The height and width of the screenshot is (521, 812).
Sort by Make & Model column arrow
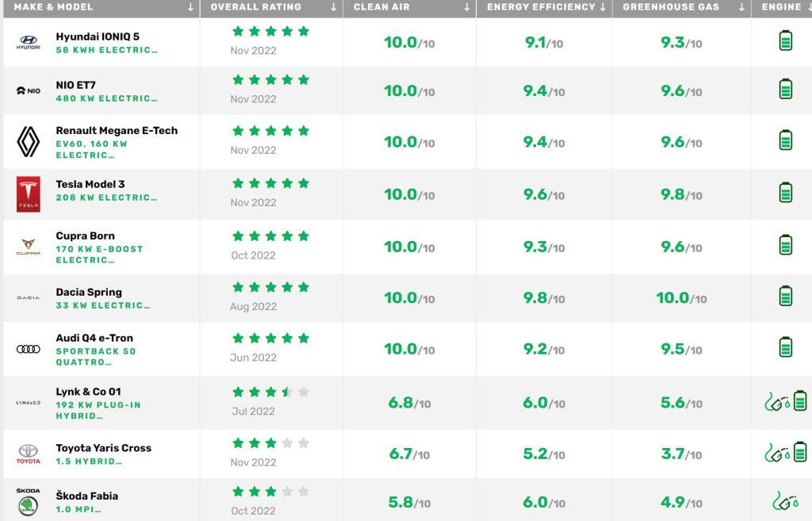point(190,7)
